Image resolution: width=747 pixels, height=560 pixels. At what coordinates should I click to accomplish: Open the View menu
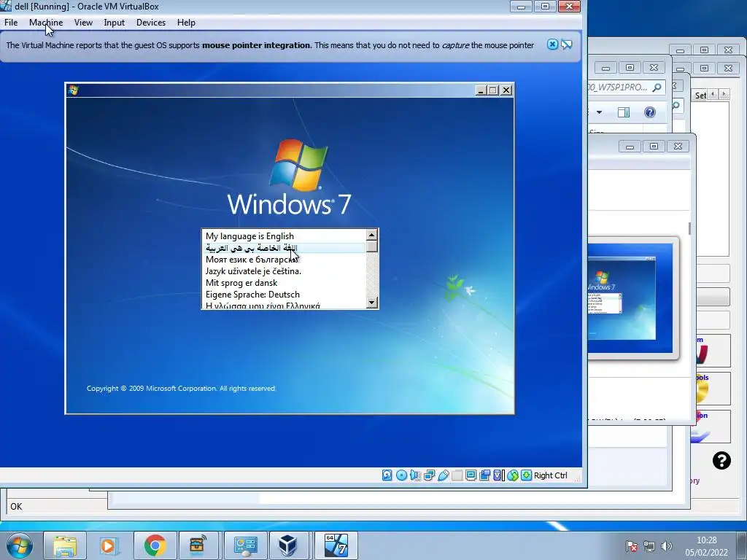coord(83,23)
